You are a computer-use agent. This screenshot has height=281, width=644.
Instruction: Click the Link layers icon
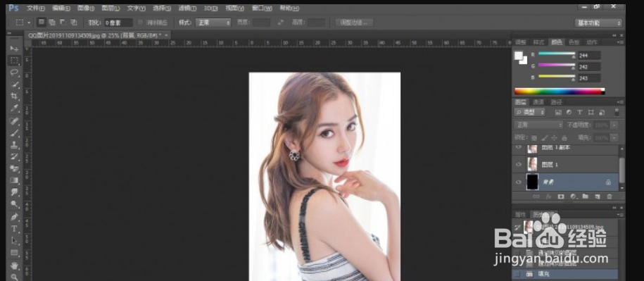point(536,196)
